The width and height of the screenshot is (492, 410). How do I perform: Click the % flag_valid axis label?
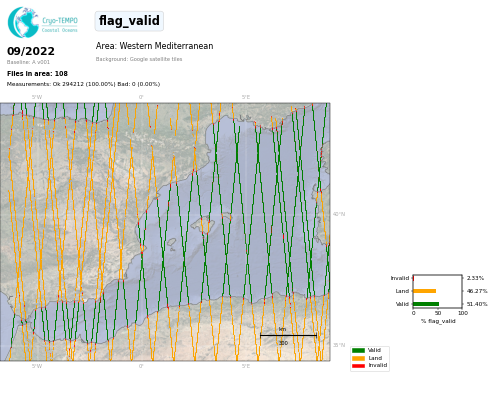tap(438, 321)
